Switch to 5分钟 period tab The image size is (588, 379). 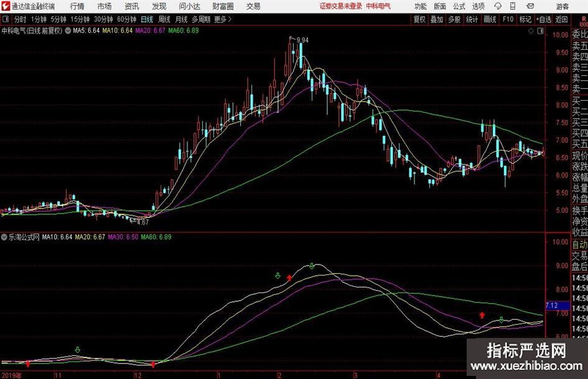[x=58, y=19]
